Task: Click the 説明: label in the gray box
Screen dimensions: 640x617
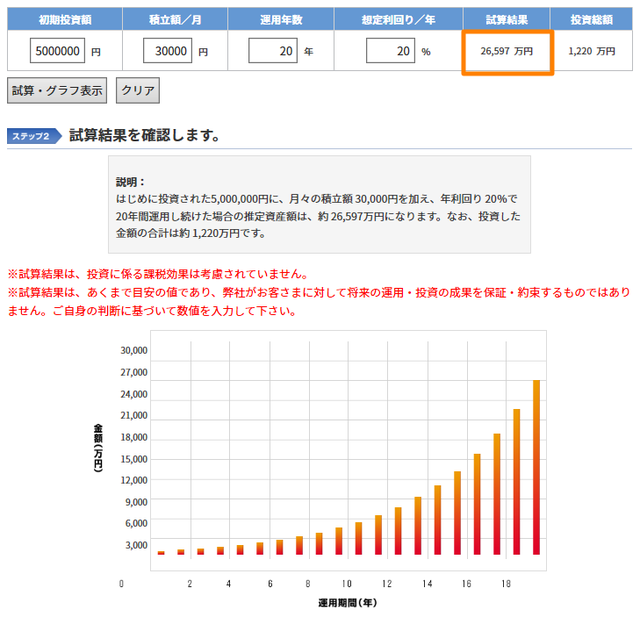Action: pos(130,182)
